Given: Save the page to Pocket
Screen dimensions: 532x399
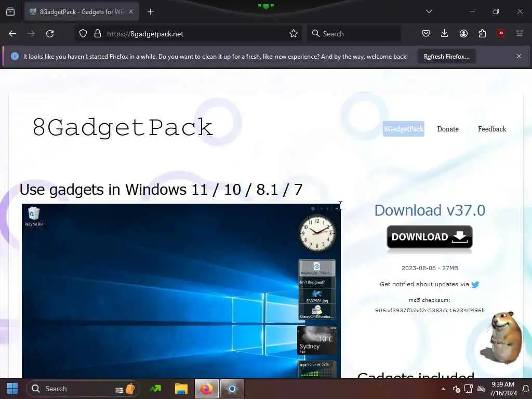Looking at the screenshot, I should pos(426,33).
